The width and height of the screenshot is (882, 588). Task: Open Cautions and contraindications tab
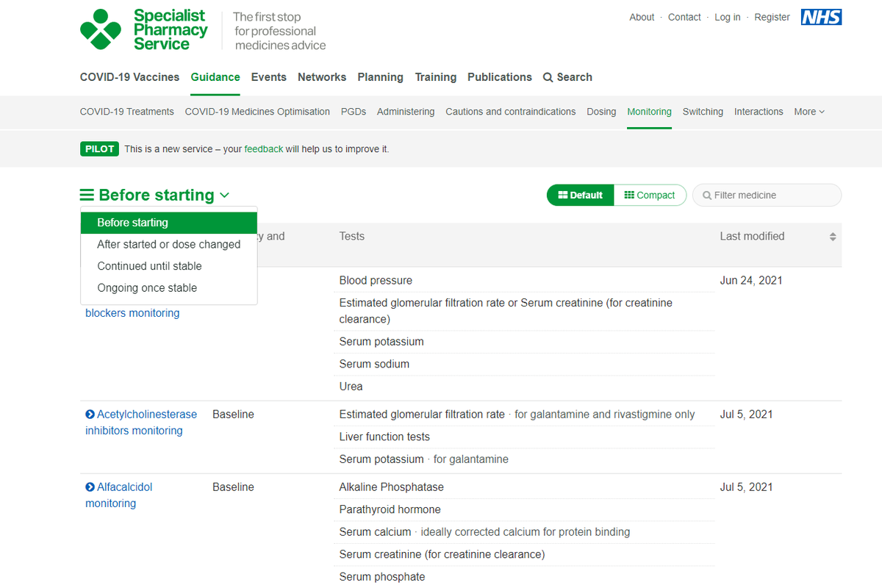[511, 112]
